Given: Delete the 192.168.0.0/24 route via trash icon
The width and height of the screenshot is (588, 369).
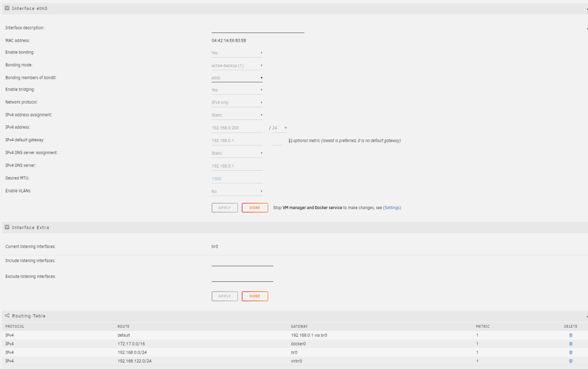Looking at the screenshot, I should (571, 353).
